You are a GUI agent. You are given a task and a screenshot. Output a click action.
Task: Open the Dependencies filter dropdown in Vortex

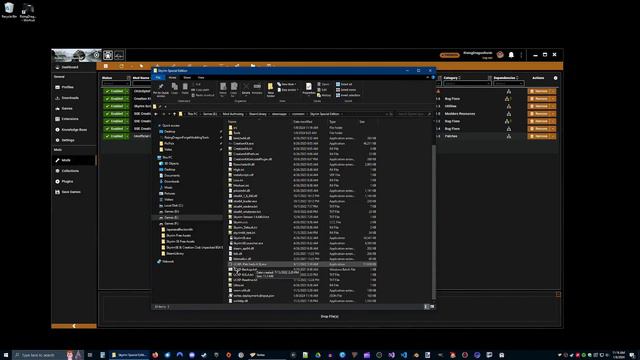(x=508, y=84)
